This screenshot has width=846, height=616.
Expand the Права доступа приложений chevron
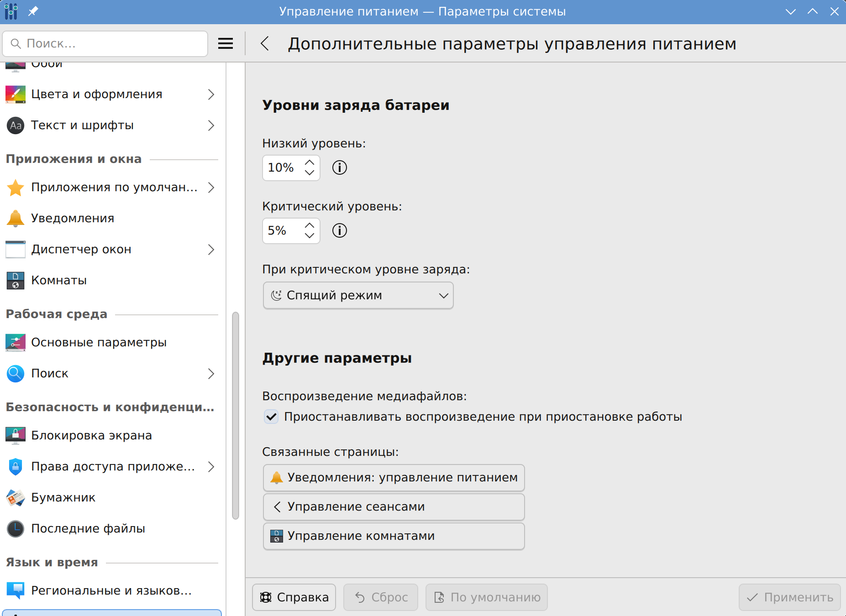click(x=211, y=467)
